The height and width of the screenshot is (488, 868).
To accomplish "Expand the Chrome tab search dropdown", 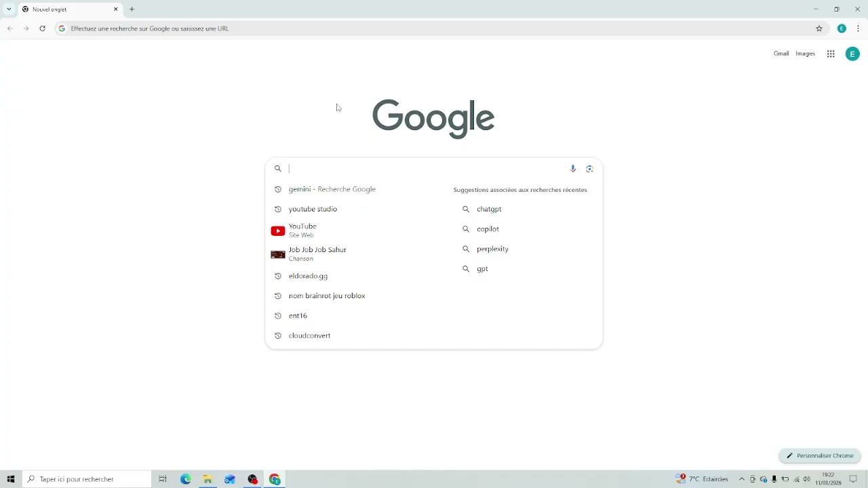I will pyautogui.click(x=9, y=9).
